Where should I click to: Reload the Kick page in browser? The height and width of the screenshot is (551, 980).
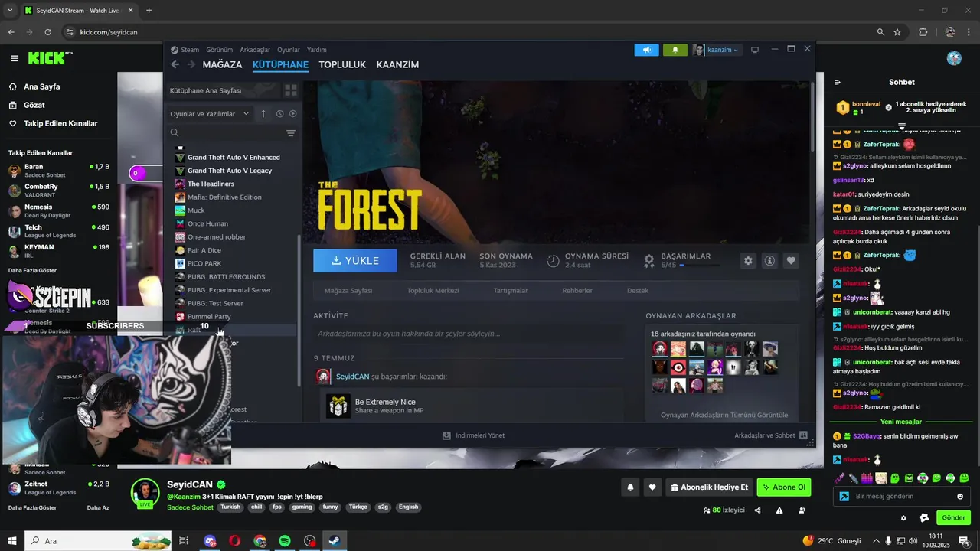click(x=47, y=32)
